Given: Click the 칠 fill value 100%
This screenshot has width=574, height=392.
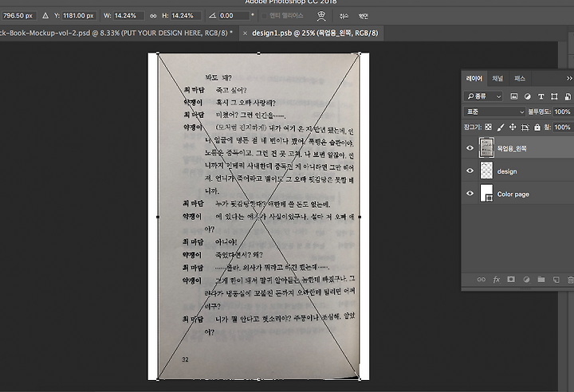Looking at the screenshot, I should tap(562, 127).
